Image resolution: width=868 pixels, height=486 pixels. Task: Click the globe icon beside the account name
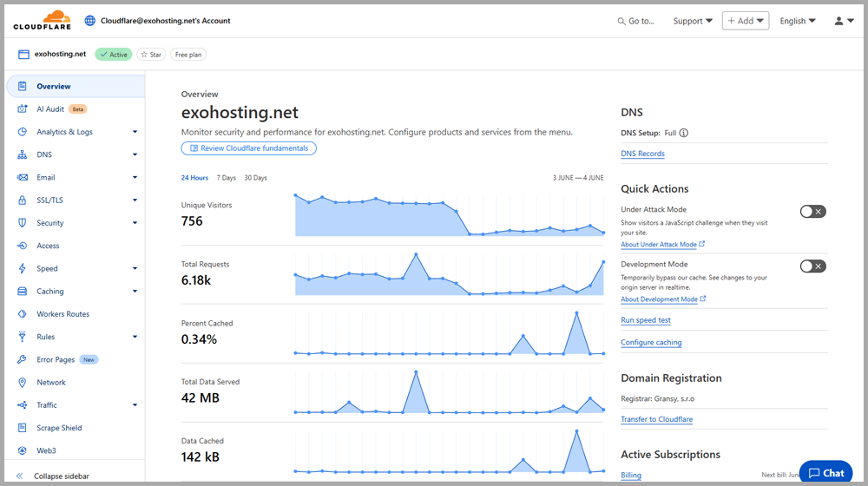click(89, 21)
